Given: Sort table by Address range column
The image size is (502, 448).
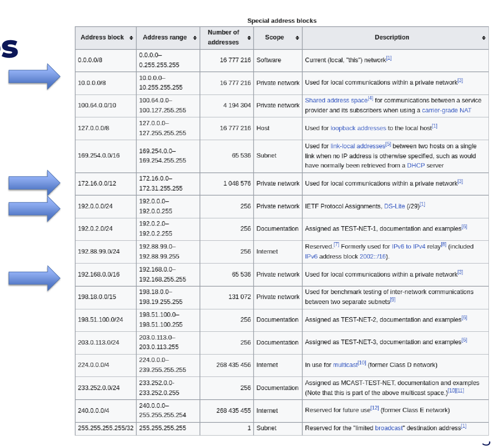Looking at the screenshot, I should click(x=195, y=38).
